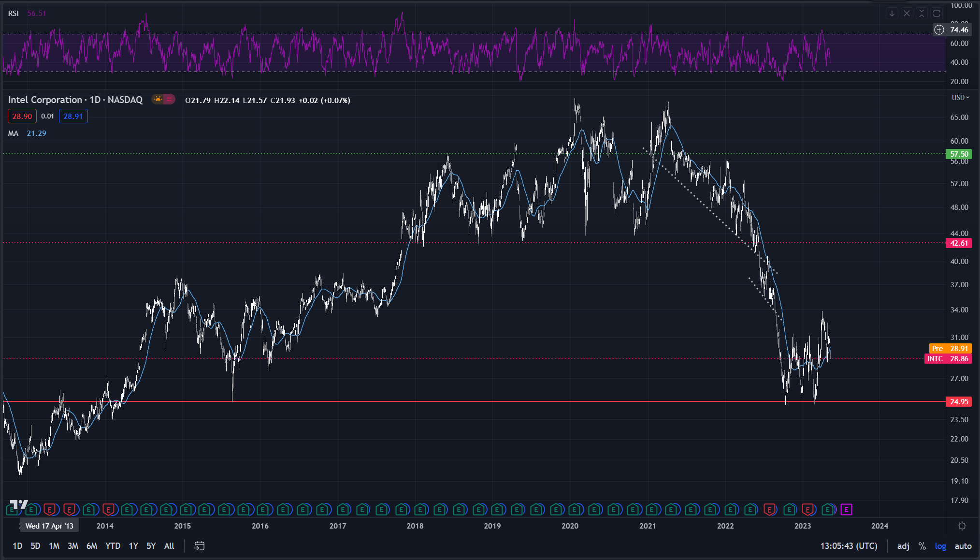Click the 2018 time axis label
The image size is (980, 560).
(415, 526)
